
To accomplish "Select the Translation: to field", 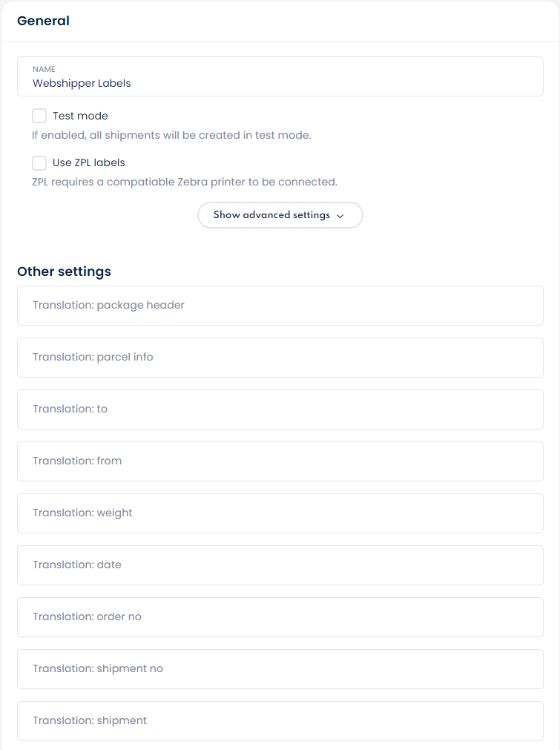I will coord(280,409).
